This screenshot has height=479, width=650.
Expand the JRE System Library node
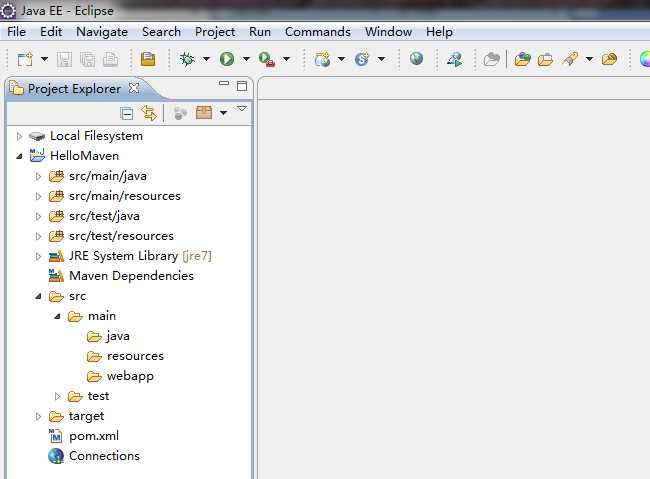(x=38, y=256)
